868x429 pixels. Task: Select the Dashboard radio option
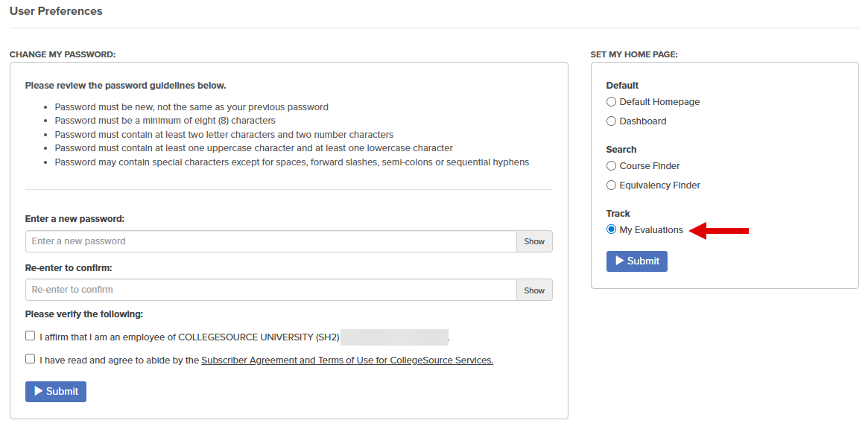(611, 121)
